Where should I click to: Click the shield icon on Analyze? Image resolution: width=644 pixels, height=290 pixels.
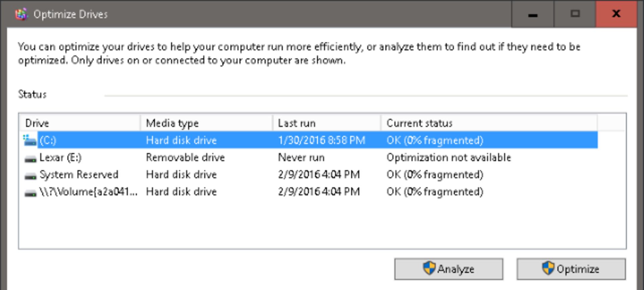tap(429, 269)
